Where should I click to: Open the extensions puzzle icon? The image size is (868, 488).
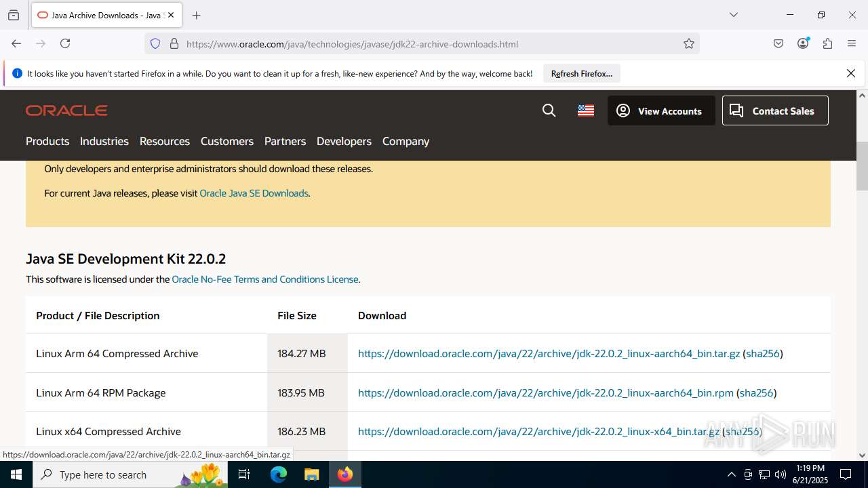tap(827, 43)
